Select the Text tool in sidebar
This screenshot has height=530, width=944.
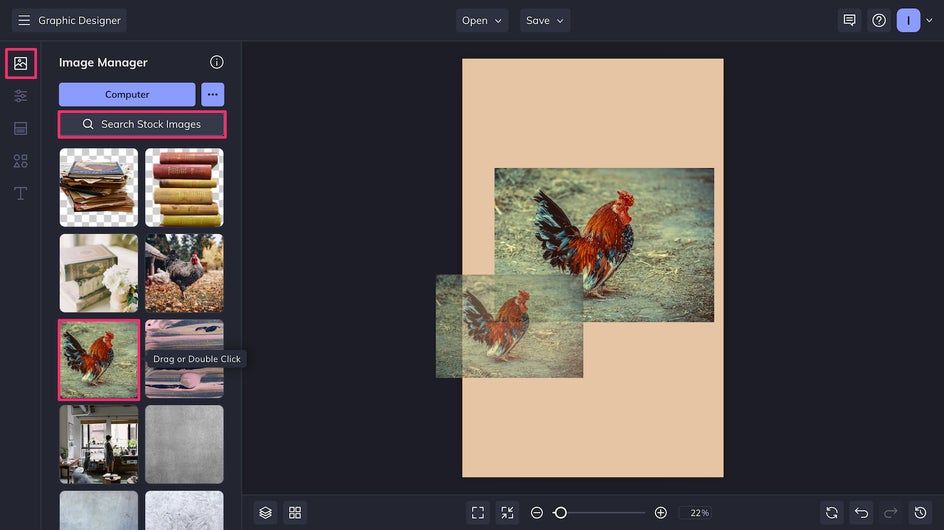coord(20,193)
